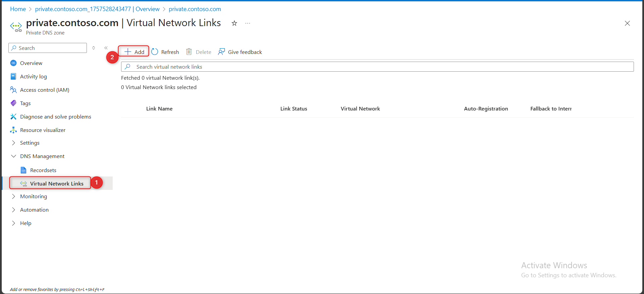The image size is (644, 294).
Task: Select Virtual Network Links menu item
Action: (x=57, y=183)
